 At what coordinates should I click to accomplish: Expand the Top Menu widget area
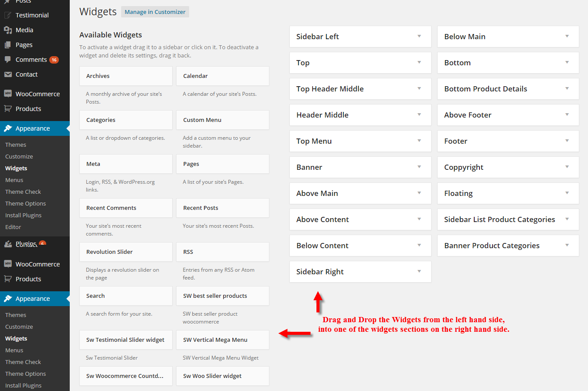360,141
